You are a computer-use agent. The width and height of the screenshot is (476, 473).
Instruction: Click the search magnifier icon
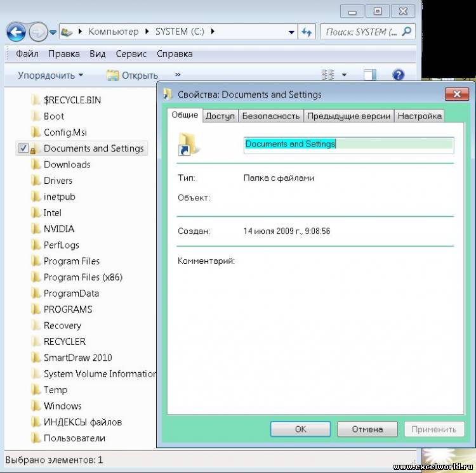pos(406,31)
